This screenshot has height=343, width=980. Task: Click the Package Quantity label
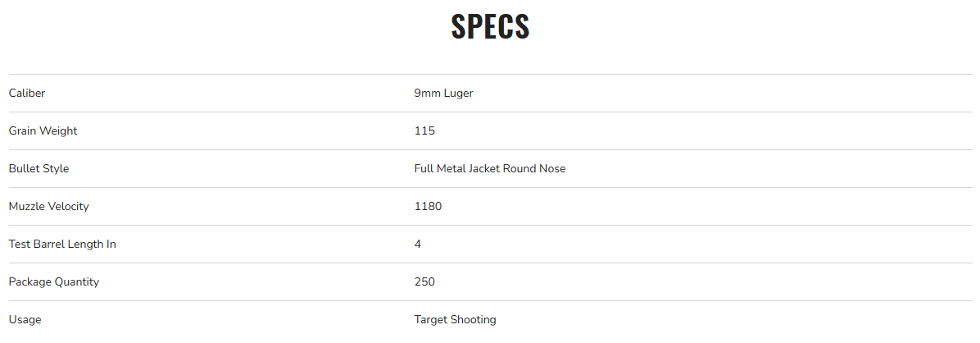(53, 282)
